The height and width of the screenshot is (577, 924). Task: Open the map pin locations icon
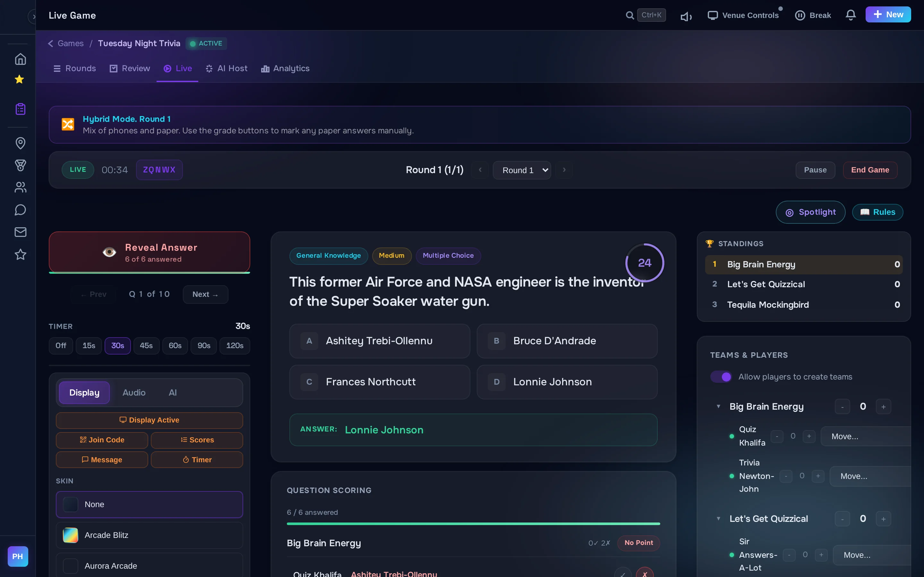coord(20,143)
